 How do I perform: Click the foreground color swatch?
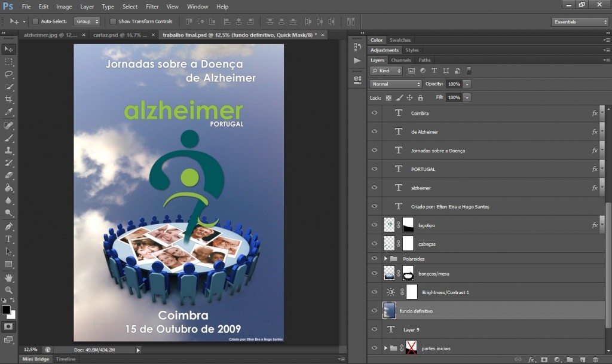pyautogui.click(x=6, y=310)
